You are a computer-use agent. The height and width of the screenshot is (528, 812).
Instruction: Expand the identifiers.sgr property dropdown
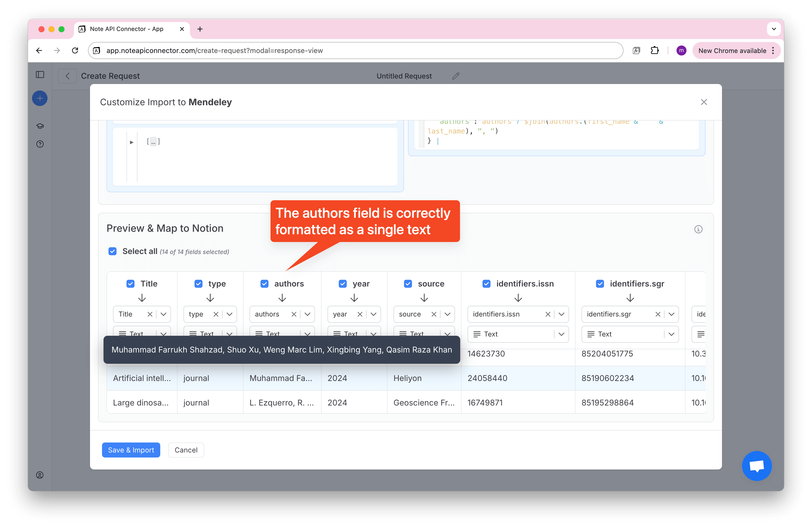671,314
